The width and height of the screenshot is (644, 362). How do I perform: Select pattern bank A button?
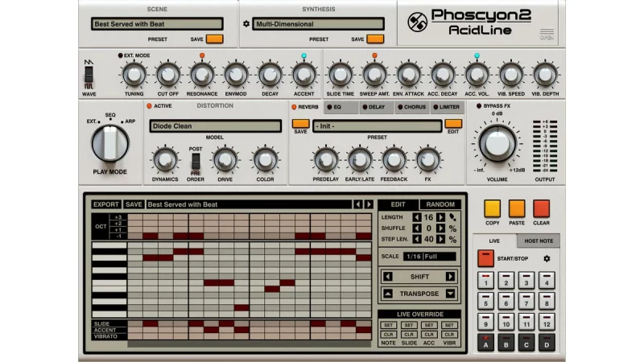(x=485, y=344)
